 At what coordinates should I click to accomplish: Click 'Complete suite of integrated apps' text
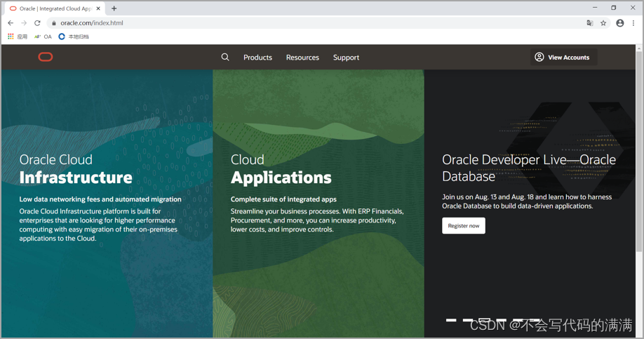click(x=283, y=199)
